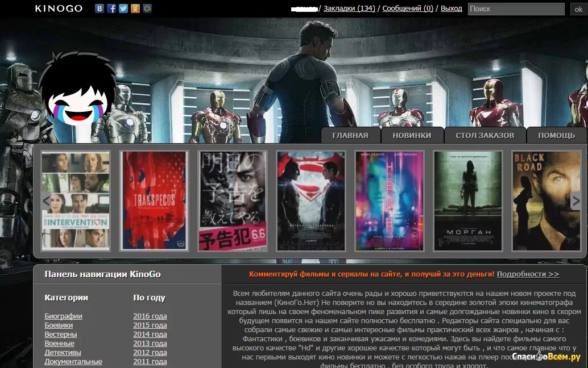Viewport: 588px width, 368px height.
Task: Open the Odnoklassniki social icon
Action: pos(135,9)
